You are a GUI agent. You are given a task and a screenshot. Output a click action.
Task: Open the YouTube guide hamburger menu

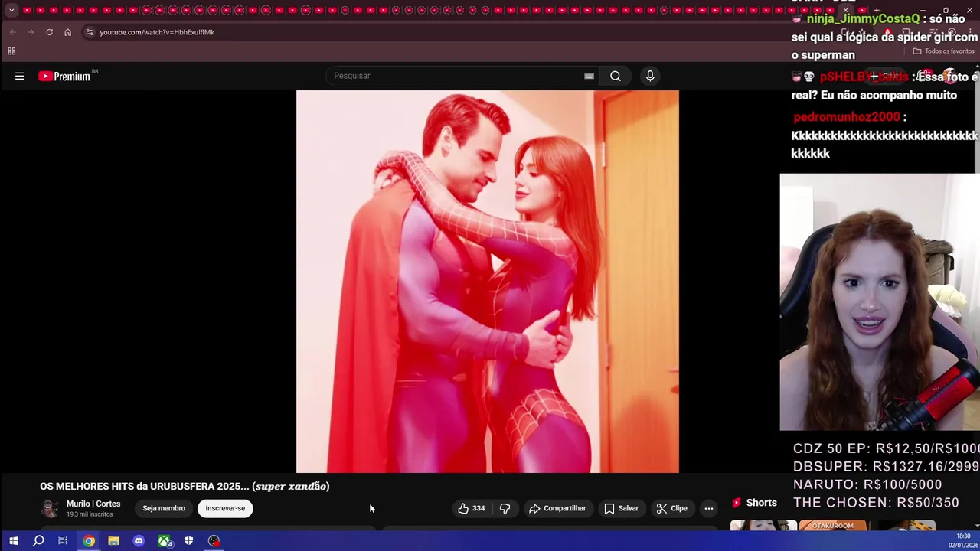coord(20,76)
